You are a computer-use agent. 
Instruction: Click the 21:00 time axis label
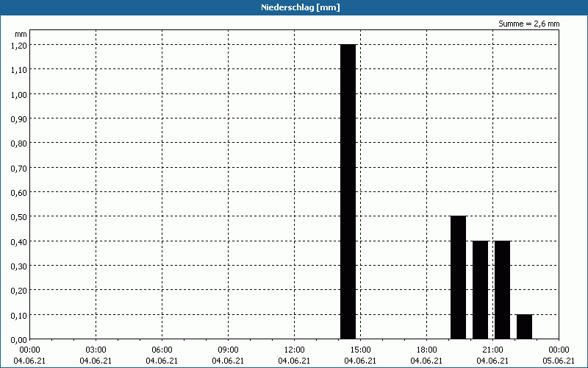pyautogui.click(x=492, y=350)
